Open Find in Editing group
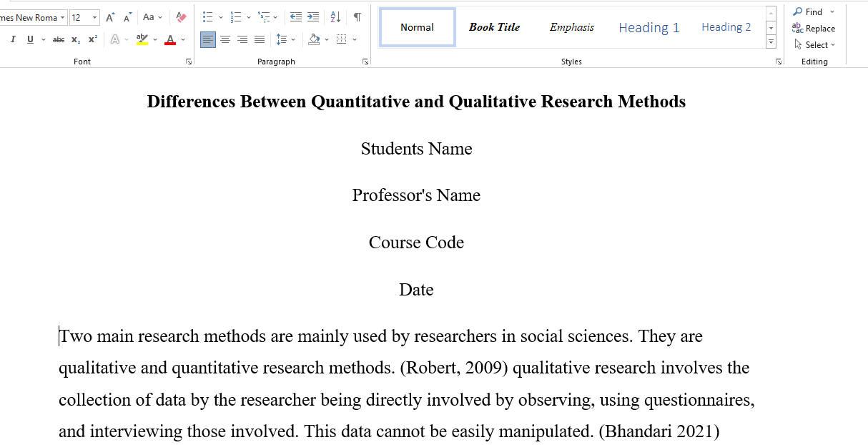Screen dimensions: 868x445 pos(808,12)
